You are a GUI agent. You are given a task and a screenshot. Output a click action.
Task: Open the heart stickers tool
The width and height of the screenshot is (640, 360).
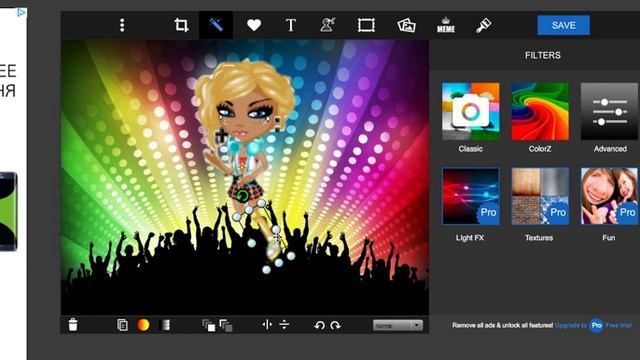click(254, 25)
